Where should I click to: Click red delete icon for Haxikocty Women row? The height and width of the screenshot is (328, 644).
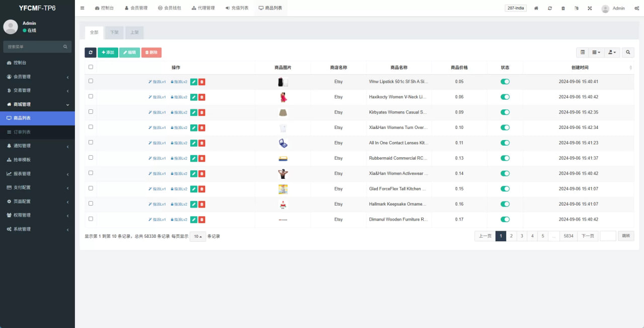click(x=202, y=97)
